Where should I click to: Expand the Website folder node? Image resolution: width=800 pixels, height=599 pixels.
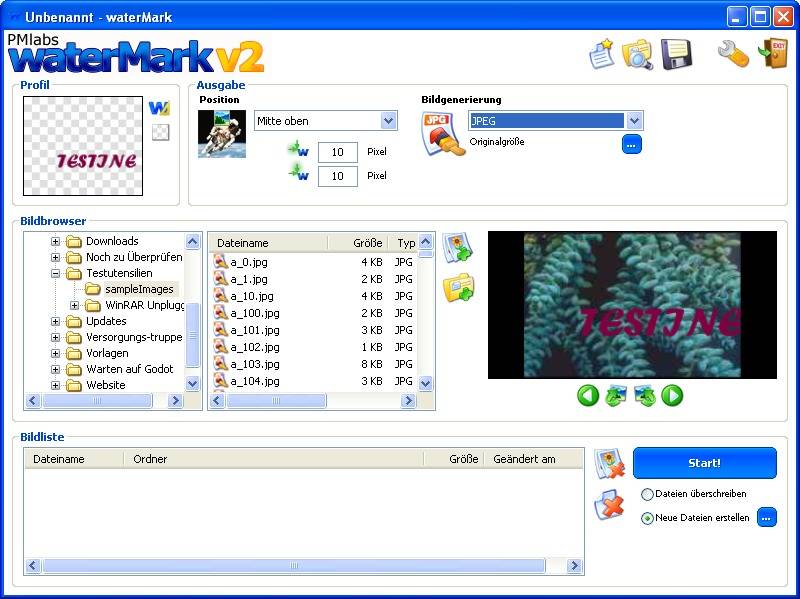click(x=55, y=385)
